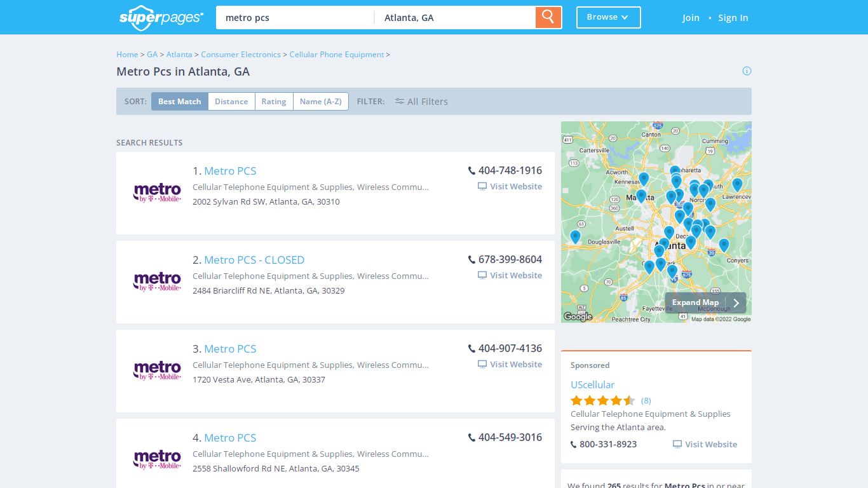This screenshot has height=488, width=868.
Task: Sort results by Rating
Action: (x=274, y=102)
